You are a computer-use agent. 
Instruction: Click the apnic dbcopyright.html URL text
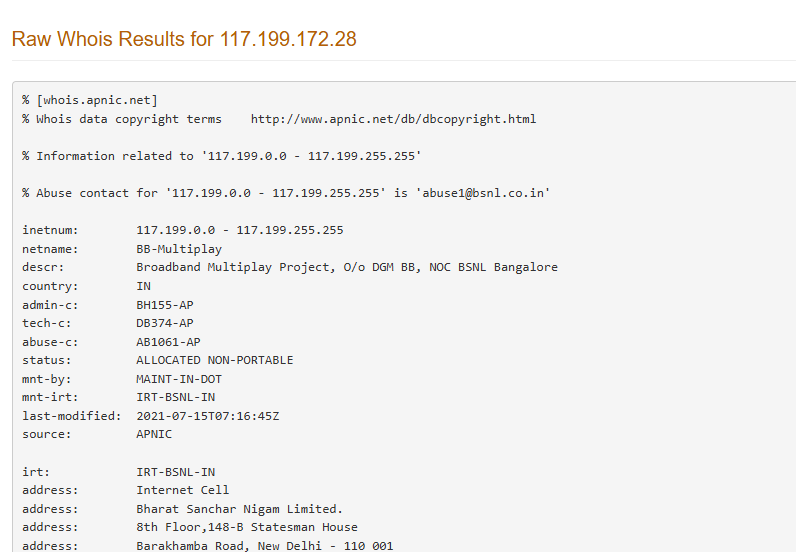point(393,119)
